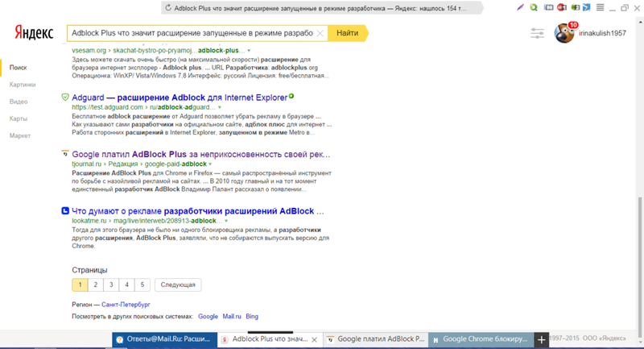Image resolution: width=644 pixels, height=349 pixels.
Task: Click the green verified mark after Adguard title
Action: pyautogui.click(x=291, y=96)
